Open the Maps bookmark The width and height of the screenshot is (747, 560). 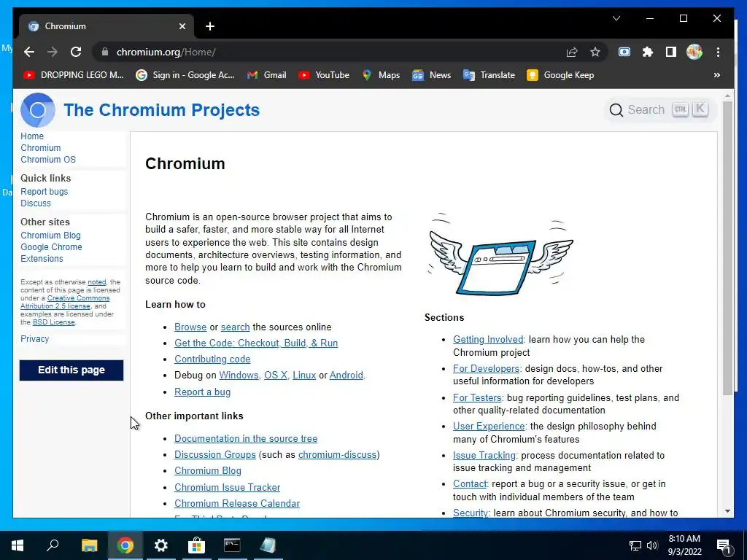[x=381, y=75]
